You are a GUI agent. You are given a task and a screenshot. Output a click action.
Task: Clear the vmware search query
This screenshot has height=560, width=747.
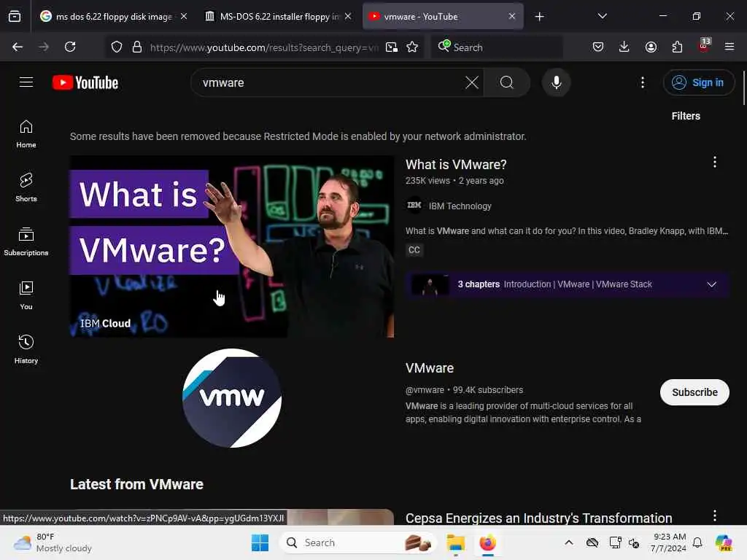pos(472,82)
